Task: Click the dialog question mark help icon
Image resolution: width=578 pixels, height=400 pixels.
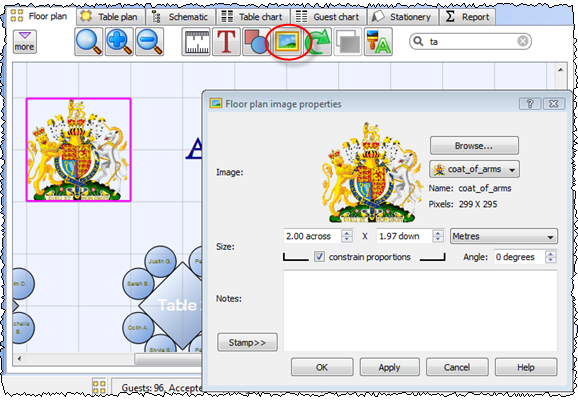Action: click(x=530, y=104)
